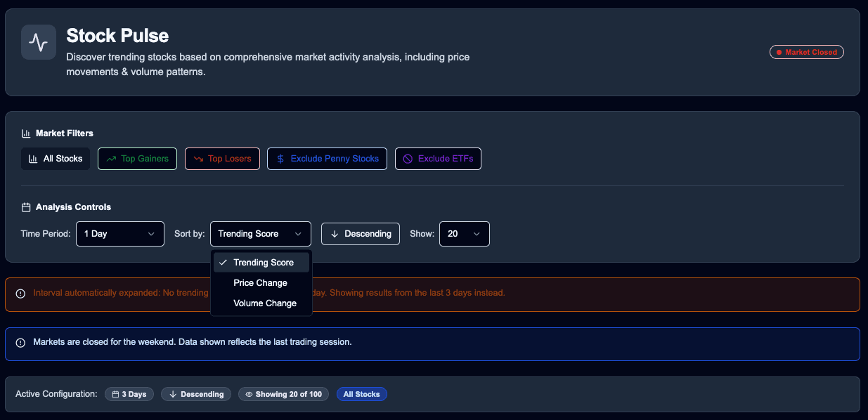Toggle the Top Gainers filter
The width and height of the screenshot is (868, 420).
(x=137, y=159)
